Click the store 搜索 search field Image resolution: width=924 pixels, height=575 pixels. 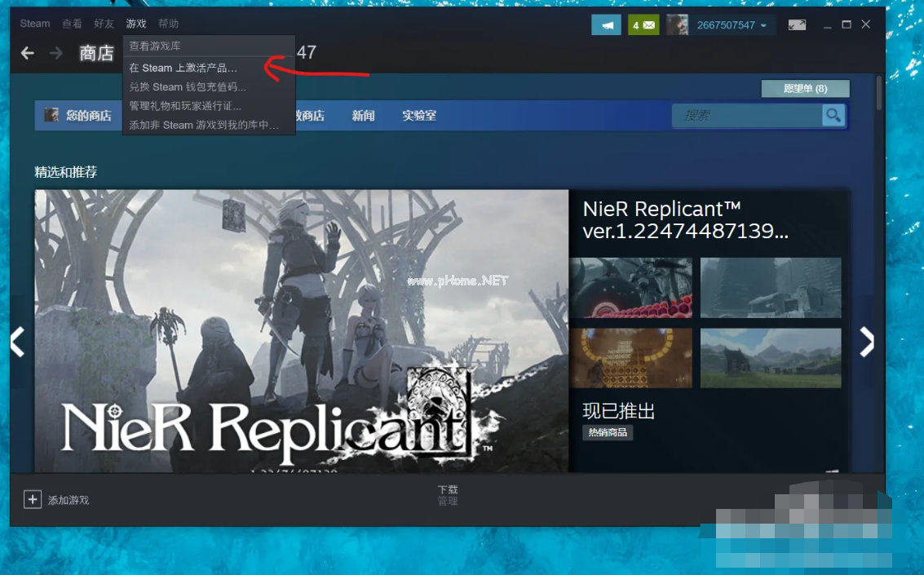[x=746, y=116]
